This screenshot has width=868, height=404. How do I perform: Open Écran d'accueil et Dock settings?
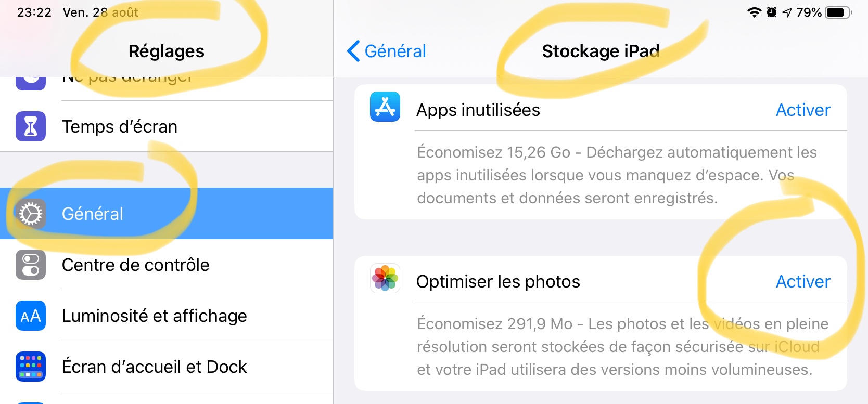point(154,367)
